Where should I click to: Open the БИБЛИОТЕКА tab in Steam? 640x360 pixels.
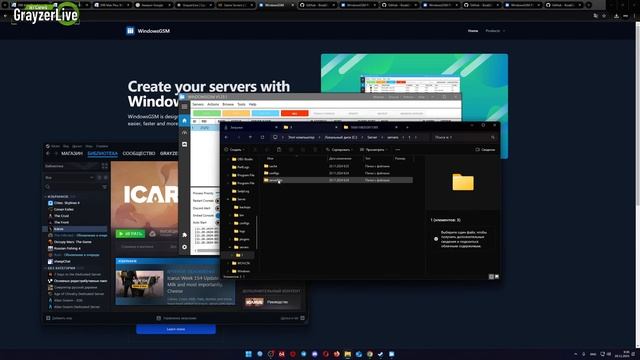(x=102, y=153)
